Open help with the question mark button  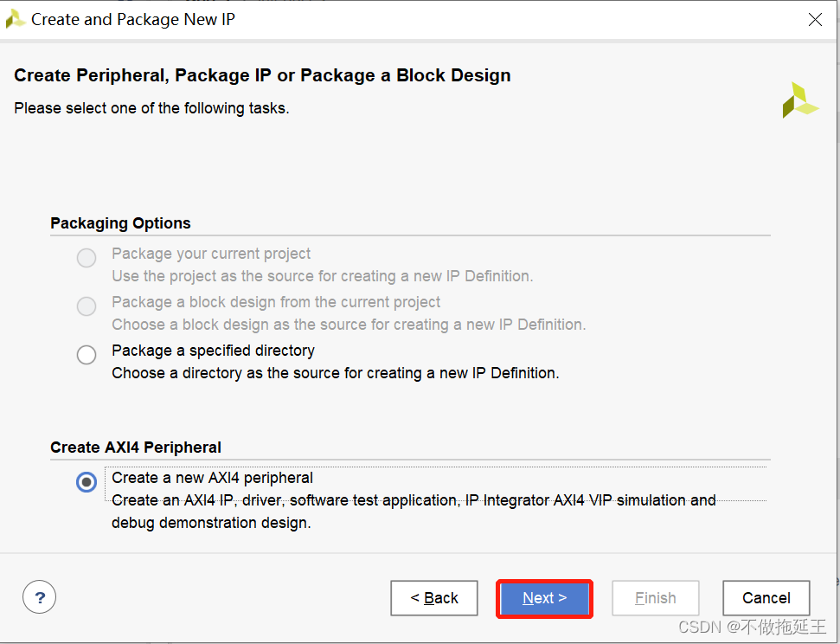[x=39, y=596]
